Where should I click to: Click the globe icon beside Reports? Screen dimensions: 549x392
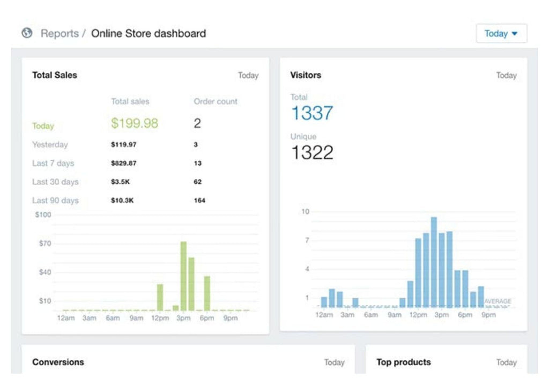[27, 33]
